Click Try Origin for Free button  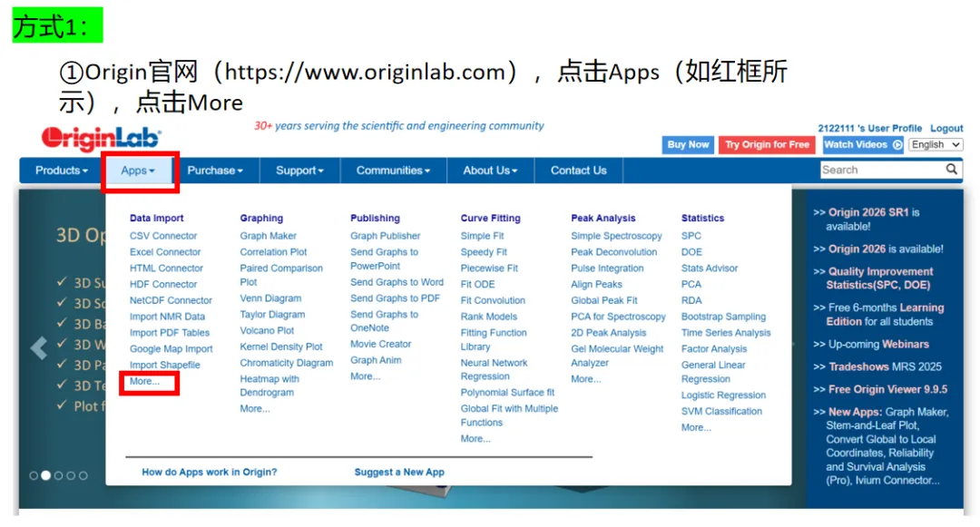(767, 145)
